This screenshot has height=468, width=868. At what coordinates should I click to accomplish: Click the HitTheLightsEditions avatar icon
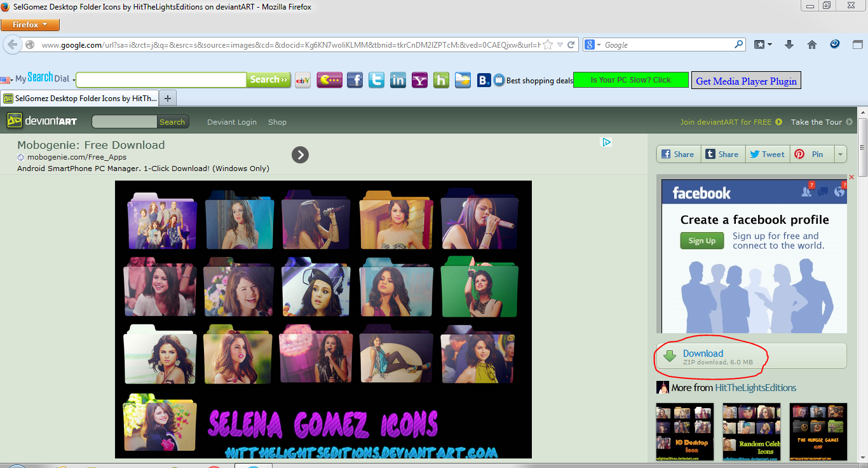[x=663, y=387]
